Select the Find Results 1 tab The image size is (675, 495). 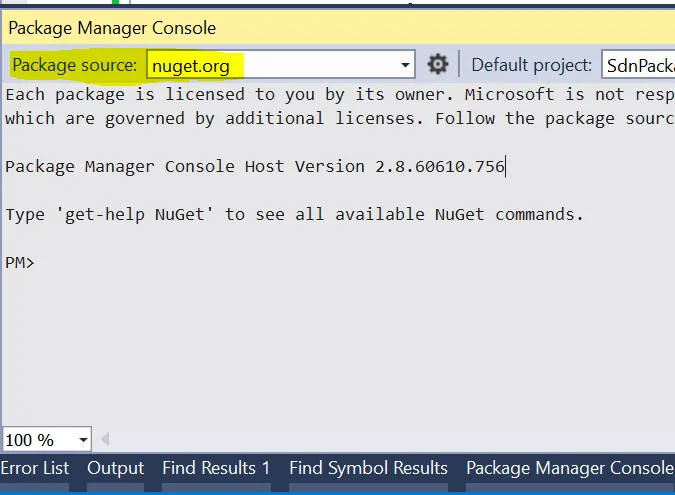pyautogui.click(x=216, y=468)
